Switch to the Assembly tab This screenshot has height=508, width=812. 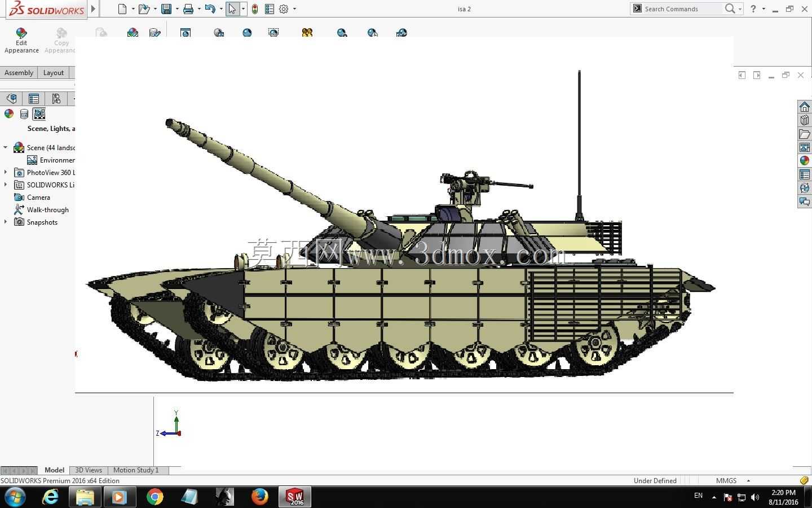(19, 73)
